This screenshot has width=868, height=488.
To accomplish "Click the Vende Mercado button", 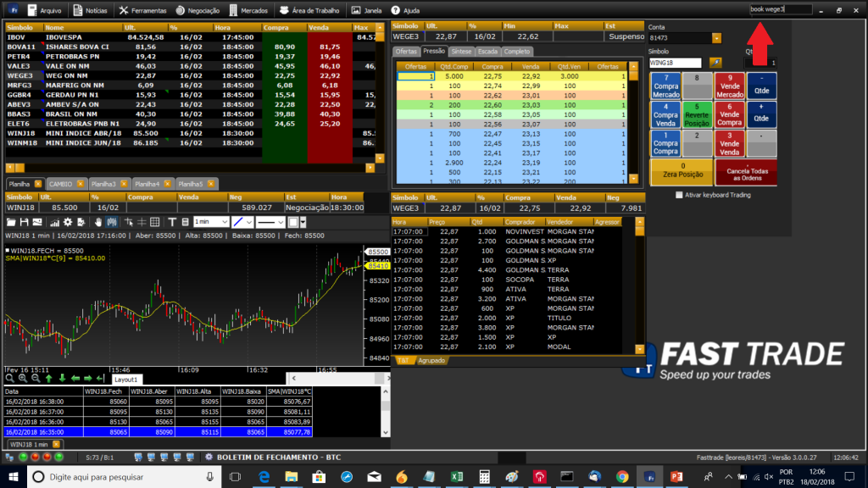I will click(x=730, y=86).
